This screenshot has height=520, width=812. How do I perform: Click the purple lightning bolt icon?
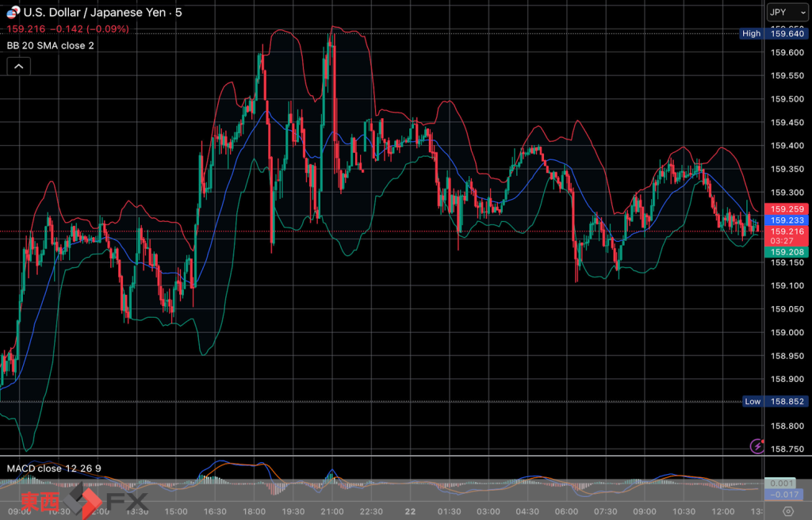point(757,446)
